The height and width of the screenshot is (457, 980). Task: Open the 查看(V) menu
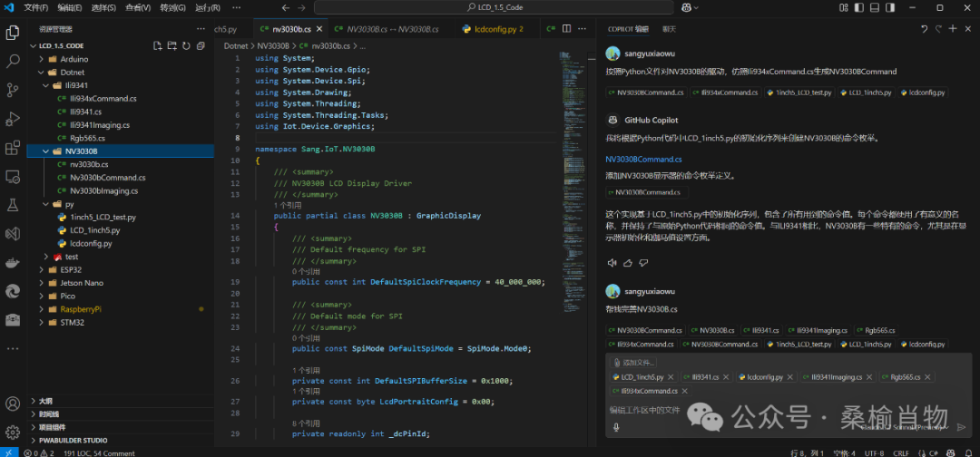138,7
